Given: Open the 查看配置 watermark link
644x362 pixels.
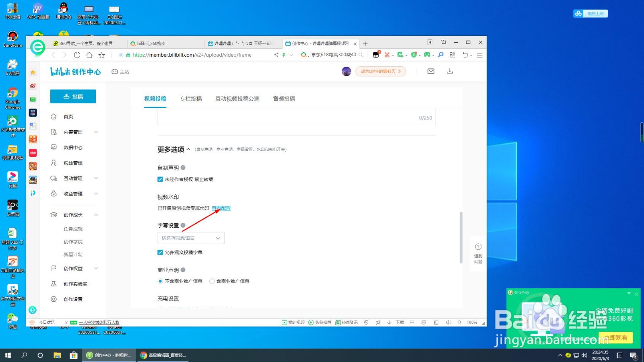Looking at the screenshot, I should [x=221, y=208].
